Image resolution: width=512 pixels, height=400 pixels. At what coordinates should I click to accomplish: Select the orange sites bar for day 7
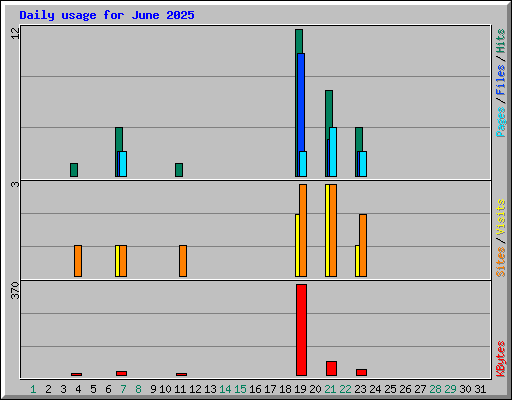coord(123,261)
